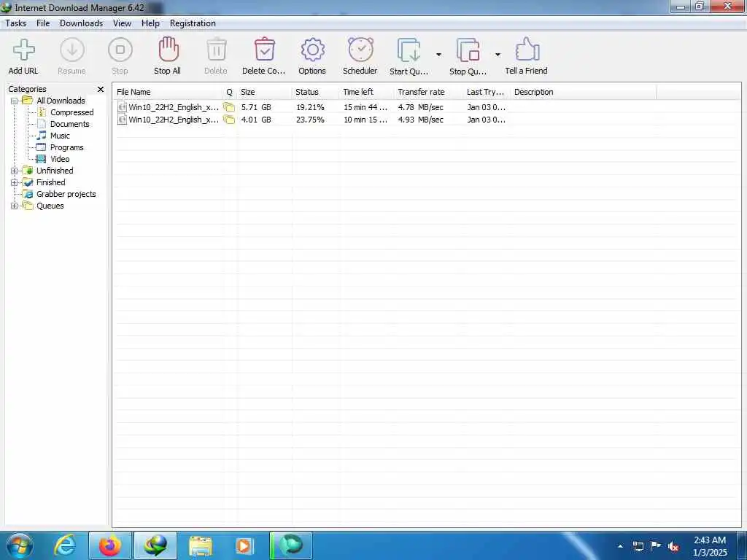Click the 19.21% status cell
This screenshot has width=747, height=560.
(x=310, y=108)
